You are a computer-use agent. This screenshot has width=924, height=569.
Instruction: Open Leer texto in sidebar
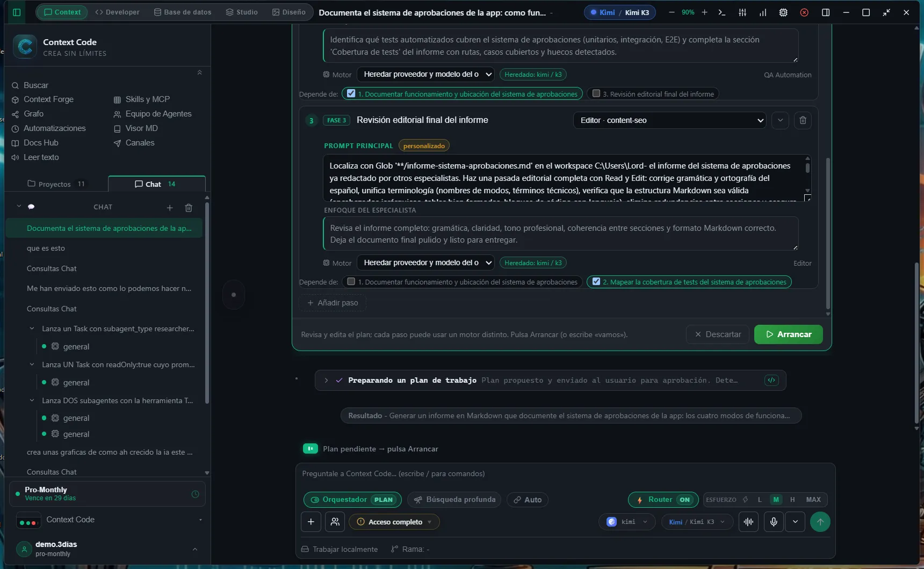(x=35, y=157)
